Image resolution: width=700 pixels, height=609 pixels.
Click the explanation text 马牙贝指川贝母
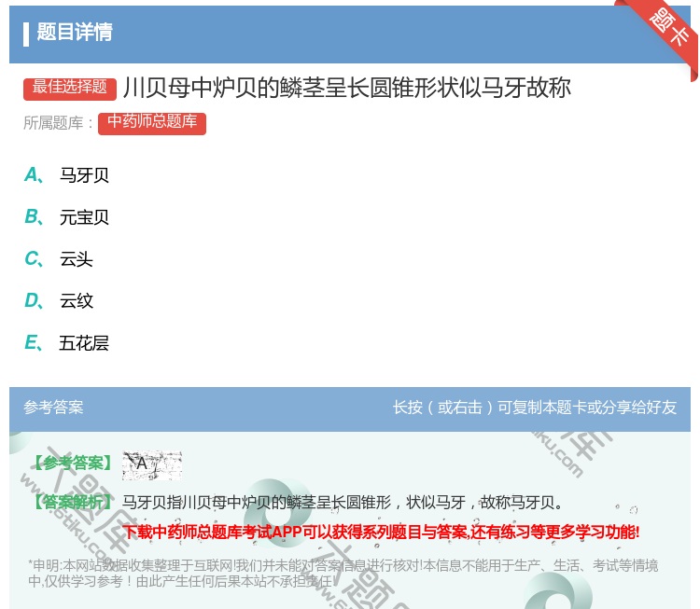click(342, 503)
